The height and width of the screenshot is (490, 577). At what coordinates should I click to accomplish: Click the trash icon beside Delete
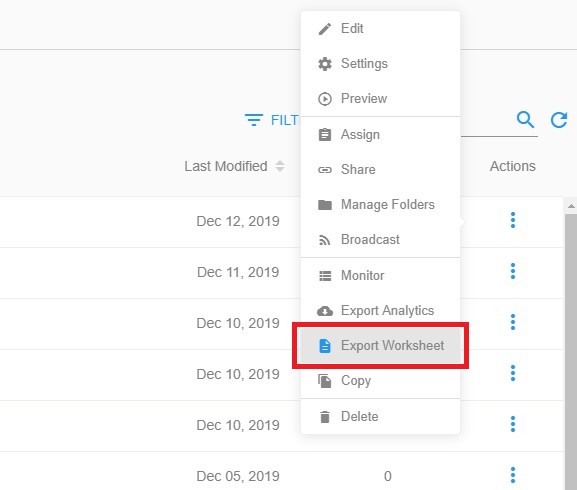(325, 417)
